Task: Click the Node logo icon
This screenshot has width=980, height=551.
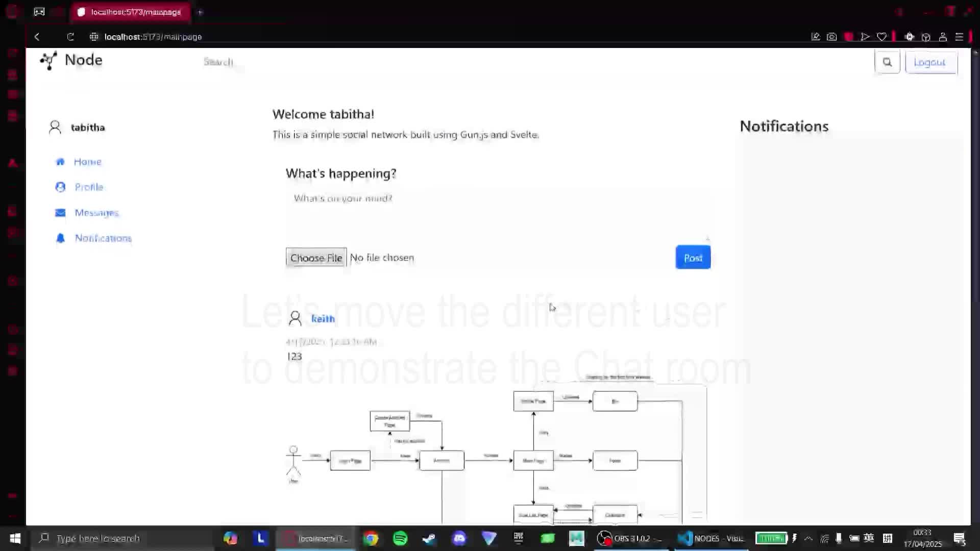Action: pyautogui.click(x=48, y=61)
